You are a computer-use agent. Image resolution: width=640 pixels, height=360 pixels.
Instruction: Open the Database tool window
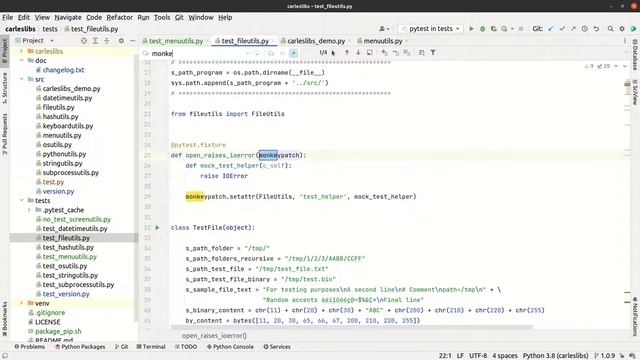635,55
